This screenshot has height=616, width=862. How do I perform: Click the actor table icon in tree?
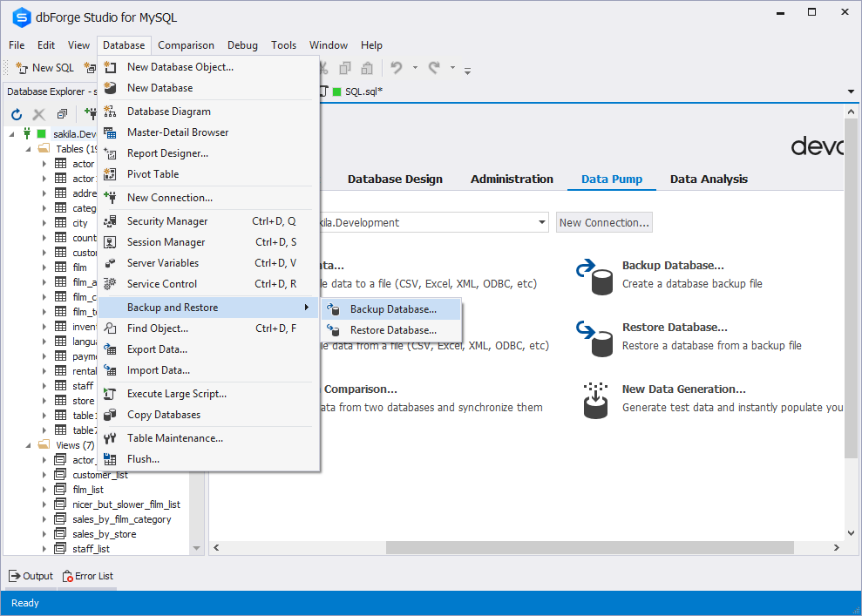pos(60,164)
